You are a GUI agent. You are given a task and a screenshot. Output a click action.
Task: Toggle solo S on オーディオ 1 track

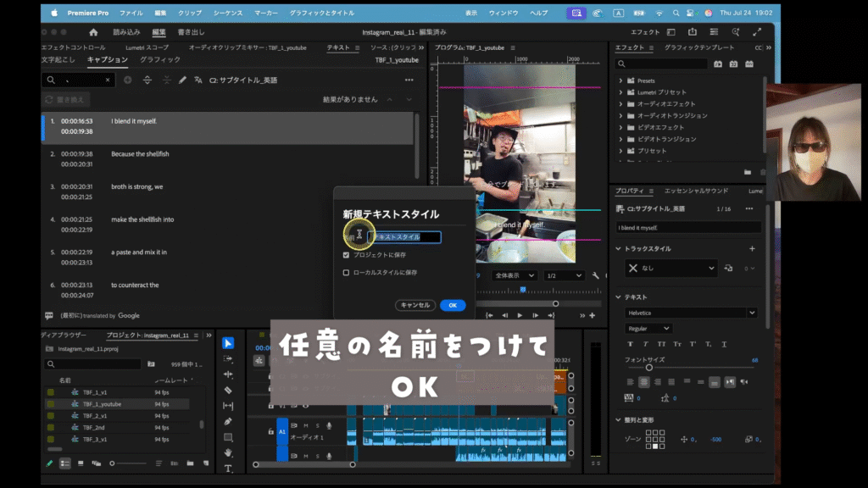click(x=317, y=425)
